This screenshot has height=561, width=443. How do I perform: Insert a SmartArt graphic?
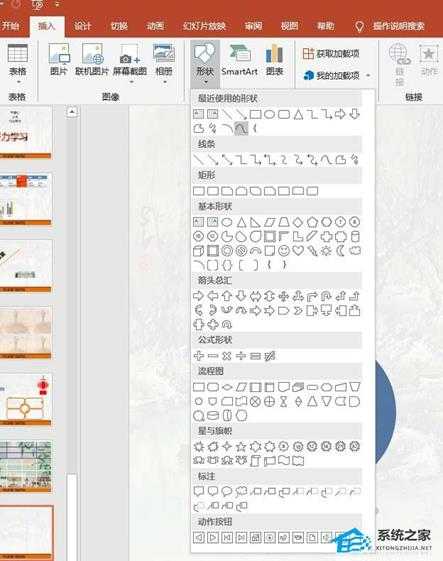click(239, 60)
